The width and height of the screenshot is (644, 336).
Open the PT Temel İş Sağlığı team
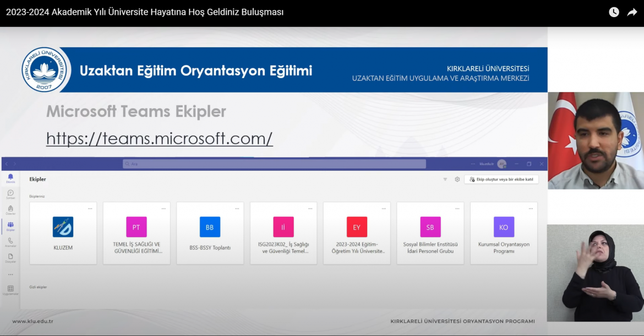pyautogui.click(x=137, y=233)
